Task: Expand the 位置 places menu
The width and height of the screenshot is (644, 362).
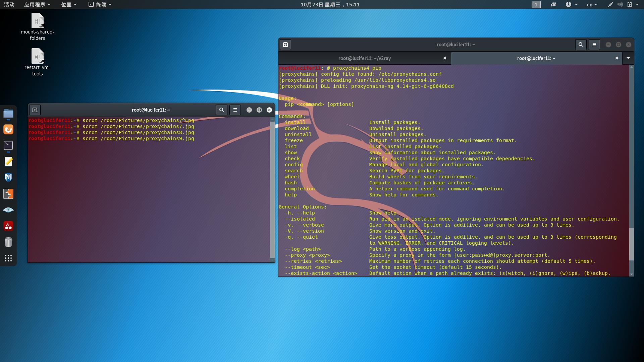Action: pos(69,4)
